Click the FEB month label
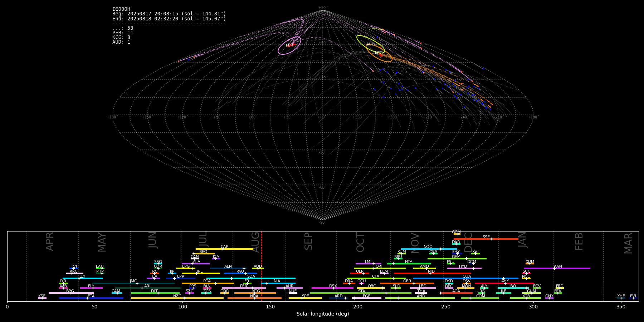The height and width of the screenshot is (322, 644). [x=579, y=241]
